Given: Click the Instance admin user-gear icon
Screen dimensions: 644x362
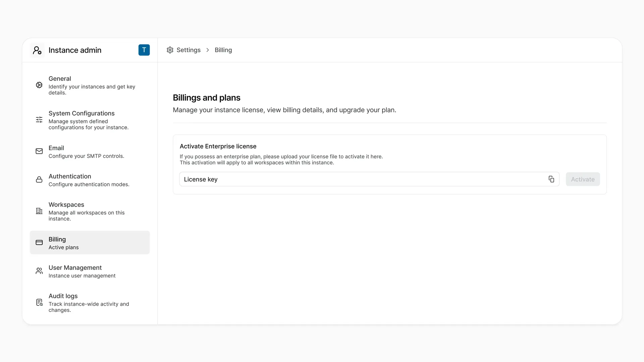Looking at the screenshot, I should [x=37, y=50].
